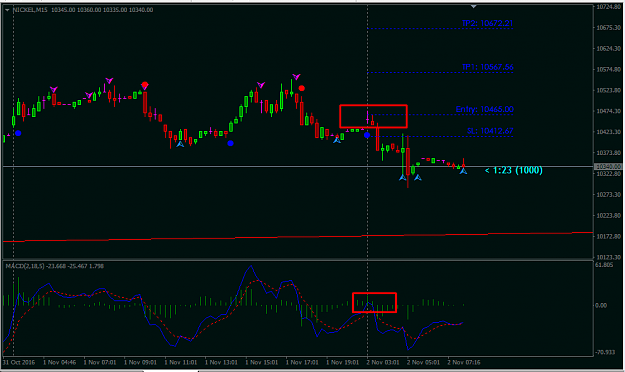625x372 pixels.
Task: Click the 31 Oct 2016 date label
Action: pyautogui.click(x=19, y=362)
